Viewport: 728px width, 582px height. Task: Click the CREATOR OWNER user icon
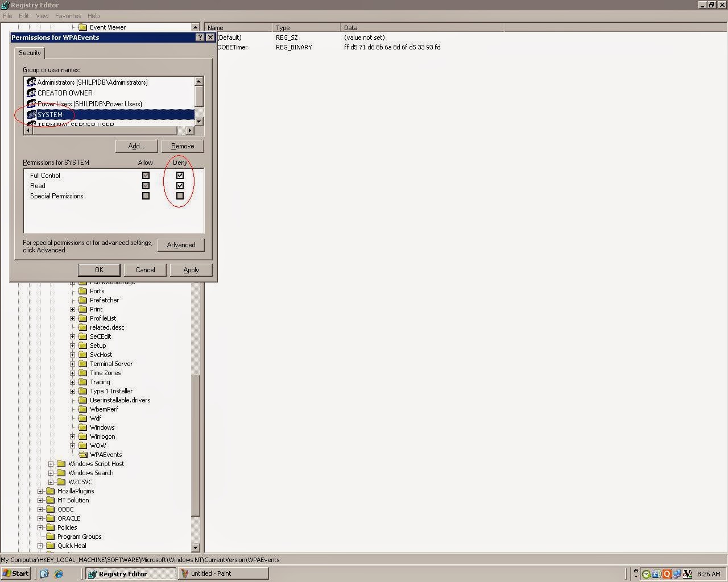(x=31, y=93)
